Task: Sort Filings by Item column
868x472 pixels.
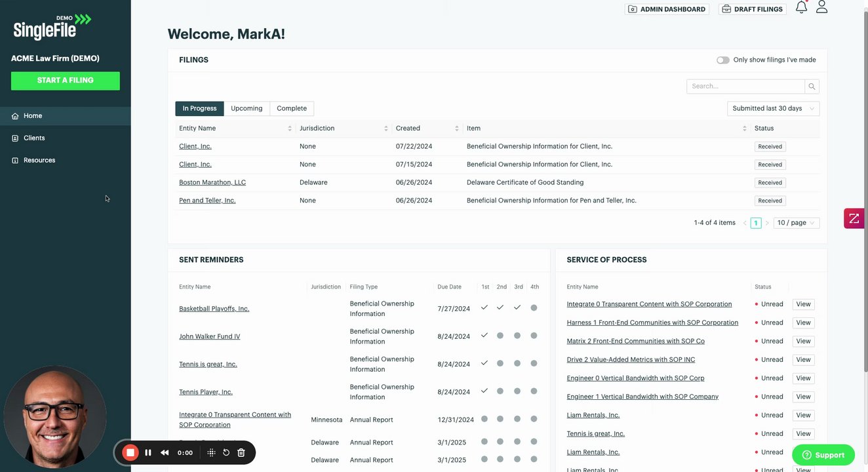Action: tap(745, 128)
